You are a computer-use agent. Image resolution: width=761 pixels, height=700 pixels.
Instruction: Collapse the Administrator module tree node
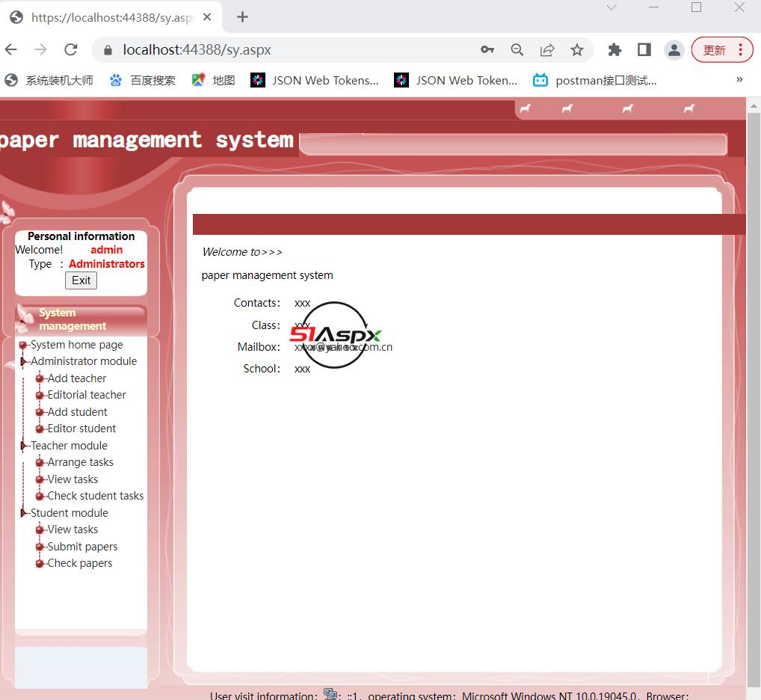click(24, 361)
